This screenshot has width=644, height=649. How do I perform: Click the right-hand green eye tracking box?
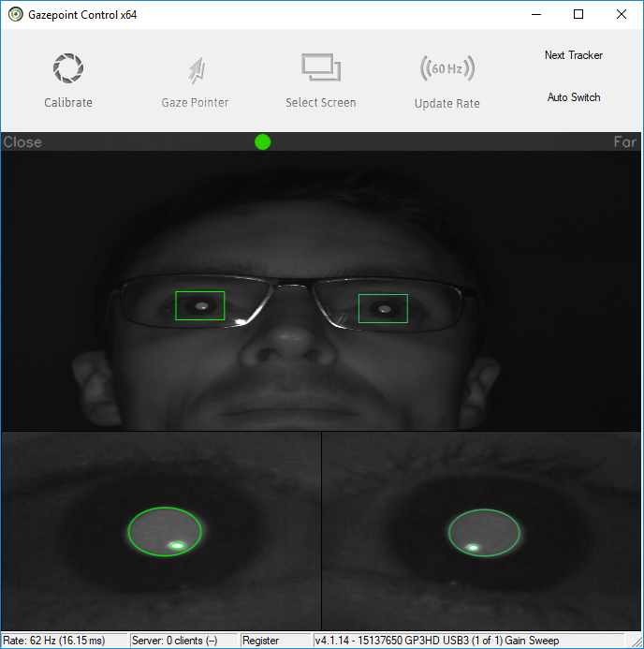tap(383, 308)
